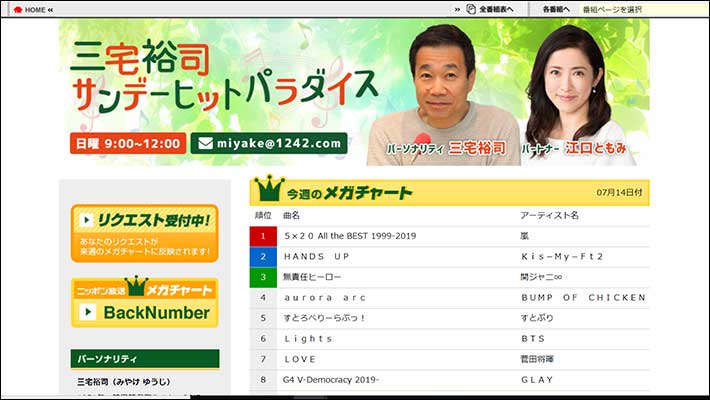
Task: Click the rank 4 number cell
Action: [263, 298]
